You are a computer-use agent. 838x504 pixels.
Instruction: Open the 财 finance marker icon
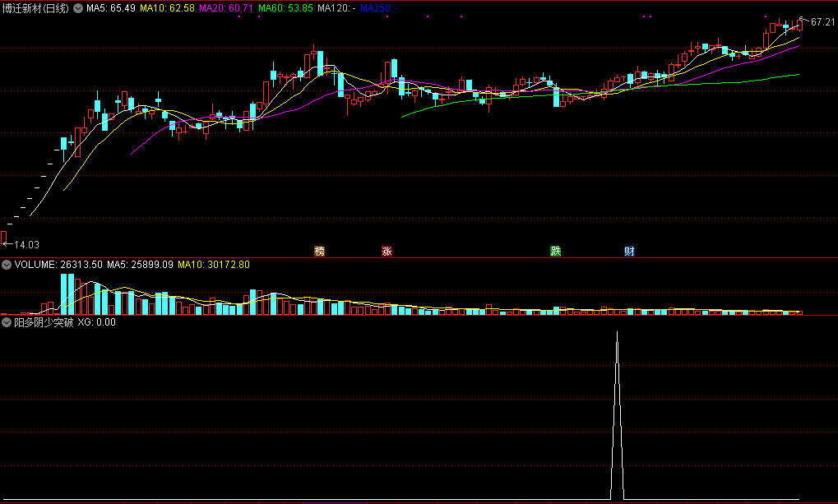click(x=630, y=252)
